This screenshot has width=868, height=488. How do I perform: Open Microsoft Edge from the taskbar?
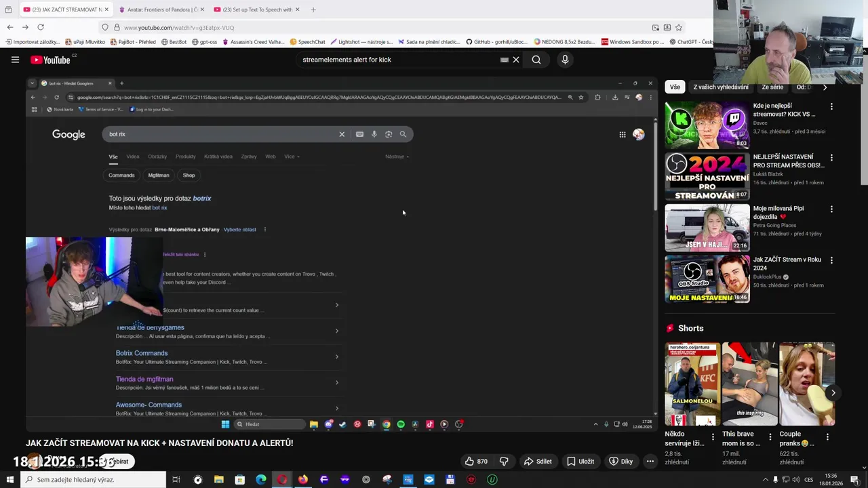261,480
